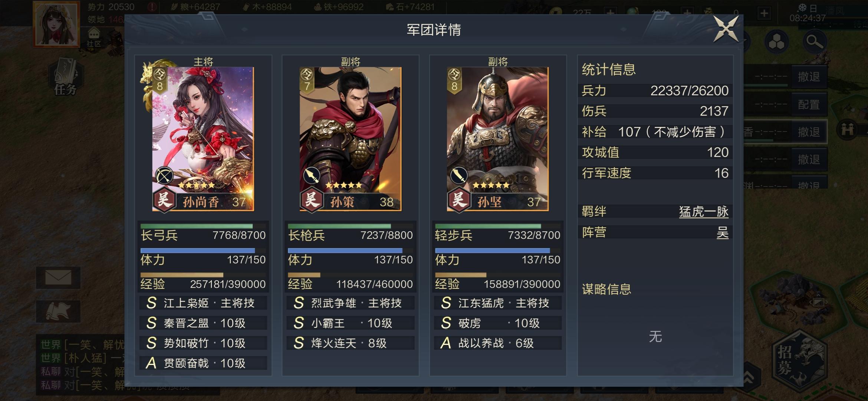View skill 战以养战 6级
868x401 pixels.
pos(497,343)
